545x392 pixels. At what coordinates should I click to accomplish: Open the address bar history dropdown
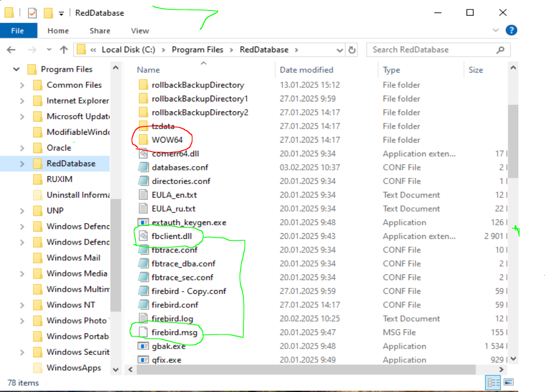click(x=340, y=50)
